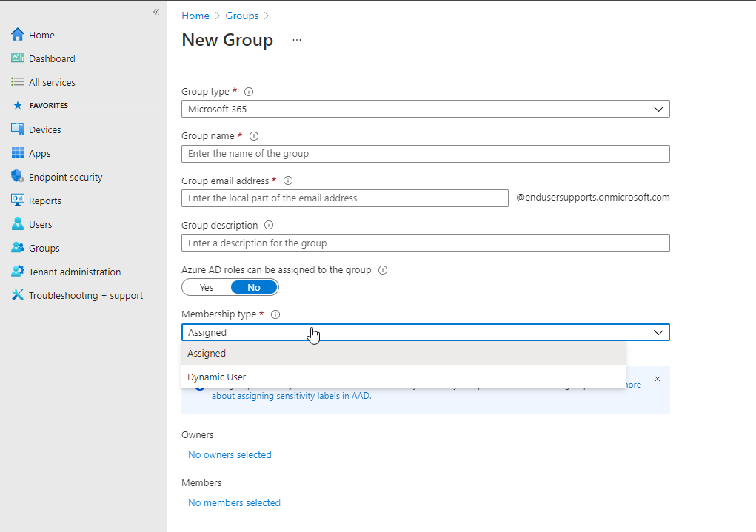Click the Home breadcrumb link
756x532 pixels.
195,16
